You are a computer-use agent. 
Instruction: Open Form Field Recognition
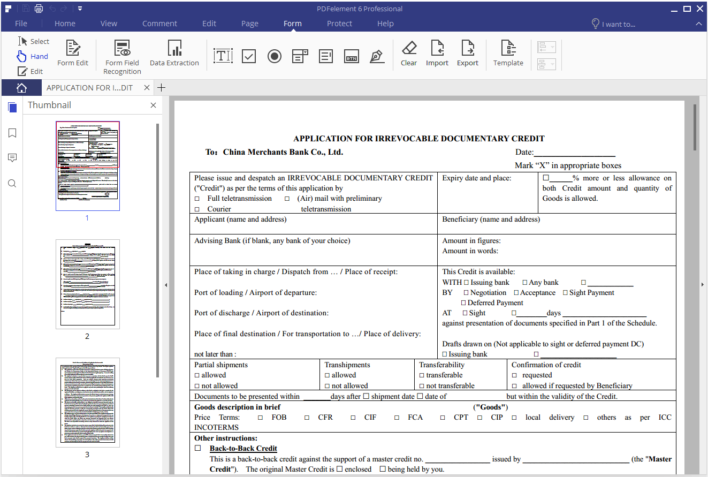pos(122,57)
